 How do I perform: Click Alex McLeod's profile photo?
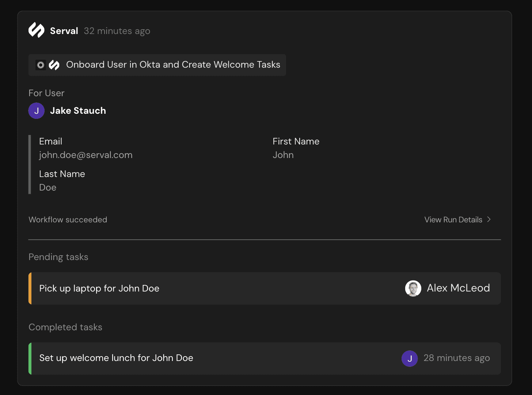coord(413,288)
